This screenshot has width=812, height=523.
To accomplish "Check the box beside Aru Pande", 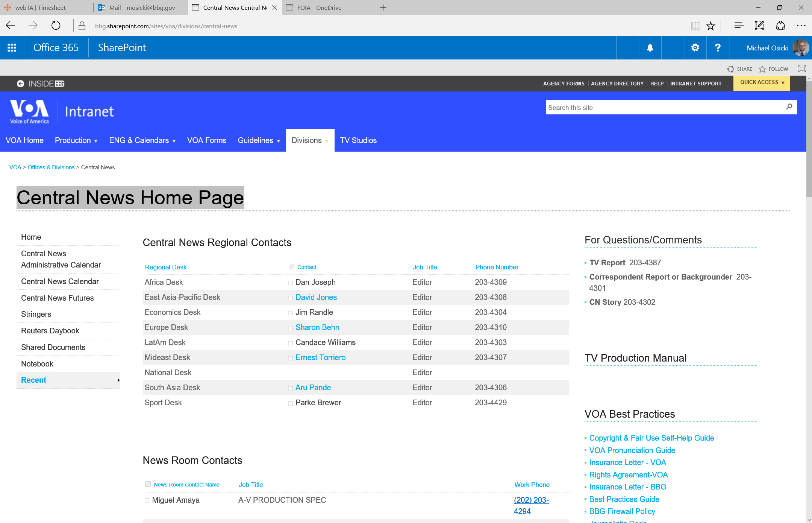I will click(x=290, y=388).
